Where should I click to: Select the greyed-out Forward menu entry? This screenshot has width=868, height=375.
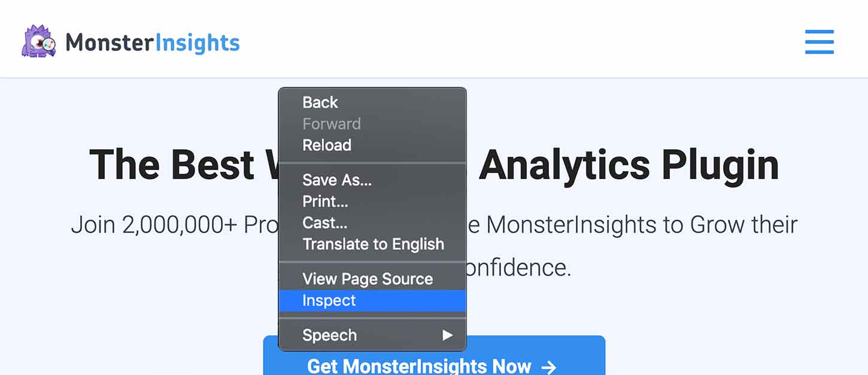[x=332, y=124]
